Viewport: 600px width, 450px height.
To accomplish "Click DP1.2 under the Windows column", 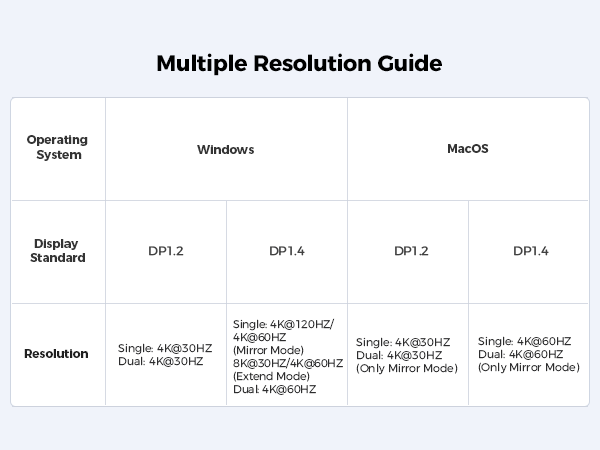I will point(165,251).
